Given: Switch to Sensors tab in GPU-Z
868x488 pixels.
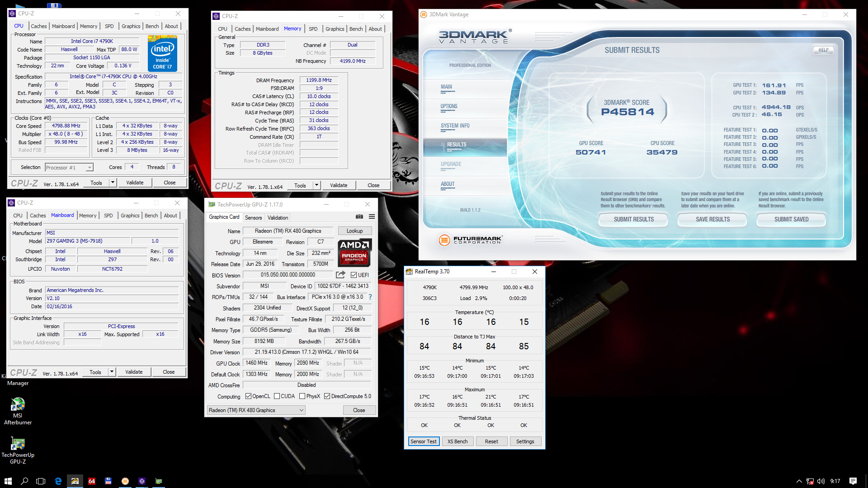Looking at the screenshot, I should click(x=253, y=217).
